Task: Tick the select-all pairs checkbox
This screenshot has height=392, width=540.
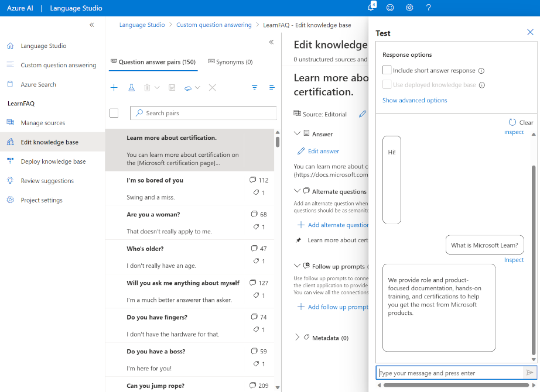Action: pyautogui.click(x=114, y=113)
